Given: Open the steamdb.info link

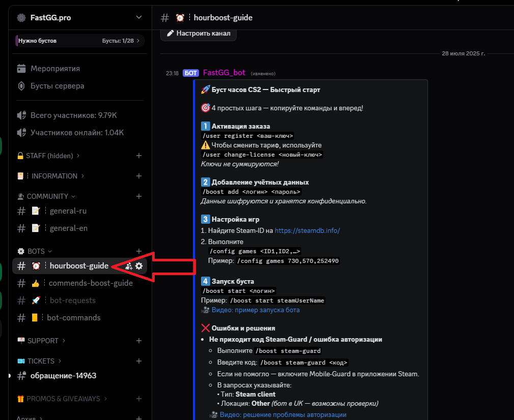Looking at the screenshot, I should (307, 230).
